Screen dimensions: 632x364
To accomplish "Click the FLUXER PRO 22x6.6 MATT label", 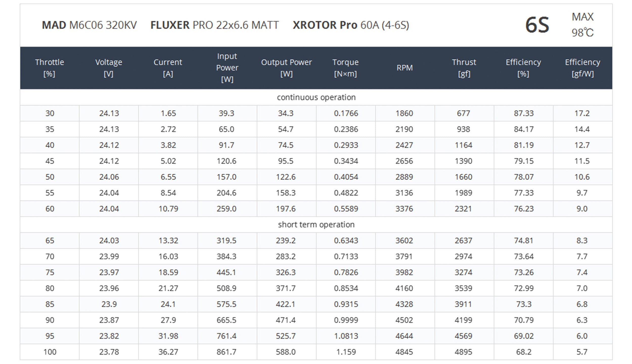I will [215, 25].
